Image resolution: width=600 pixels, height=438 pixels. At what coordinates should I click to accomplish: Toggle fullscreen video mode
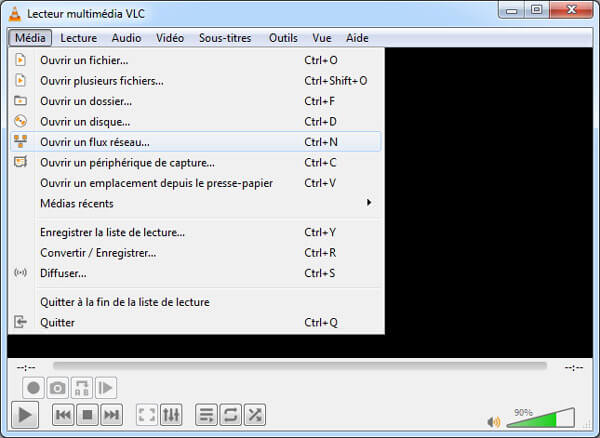tap(147, 415)
